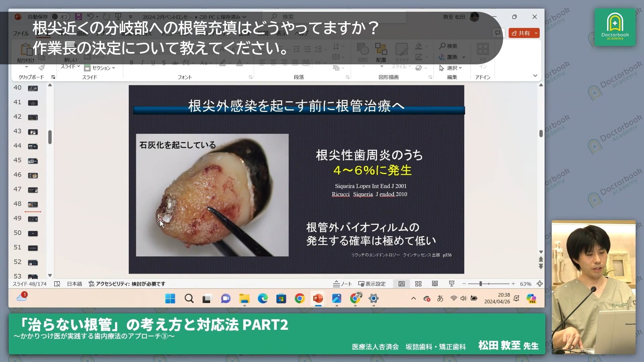The image size is (644, 362).
Task: Go to next slide double-arrow button
Action: coord(541,266)
